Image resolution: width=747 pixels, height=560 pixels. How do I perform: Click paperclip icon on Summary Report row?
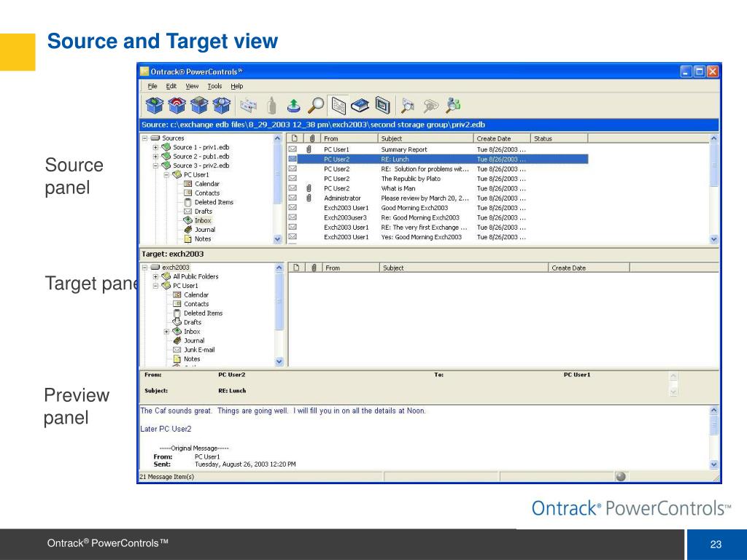309,149
